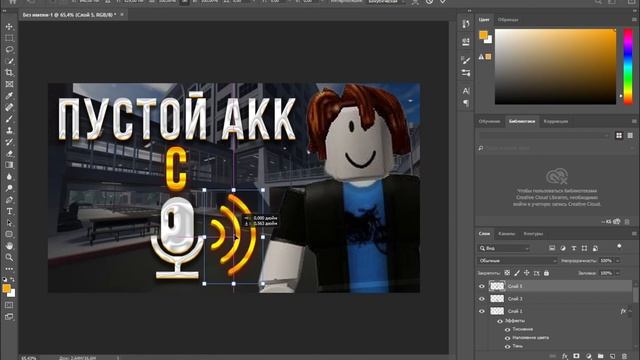Screen dimensions: 640x360
Task: Open the Layers panel menu
Action: click(x=634, y=233)
